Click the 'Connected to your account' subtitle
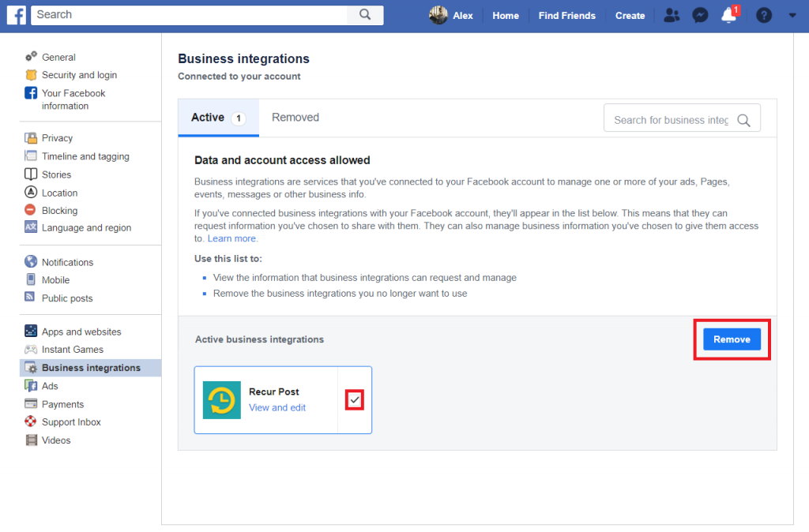Image resolution: width=809 pixels, height=532 pixels. click(x=239, y=77)
